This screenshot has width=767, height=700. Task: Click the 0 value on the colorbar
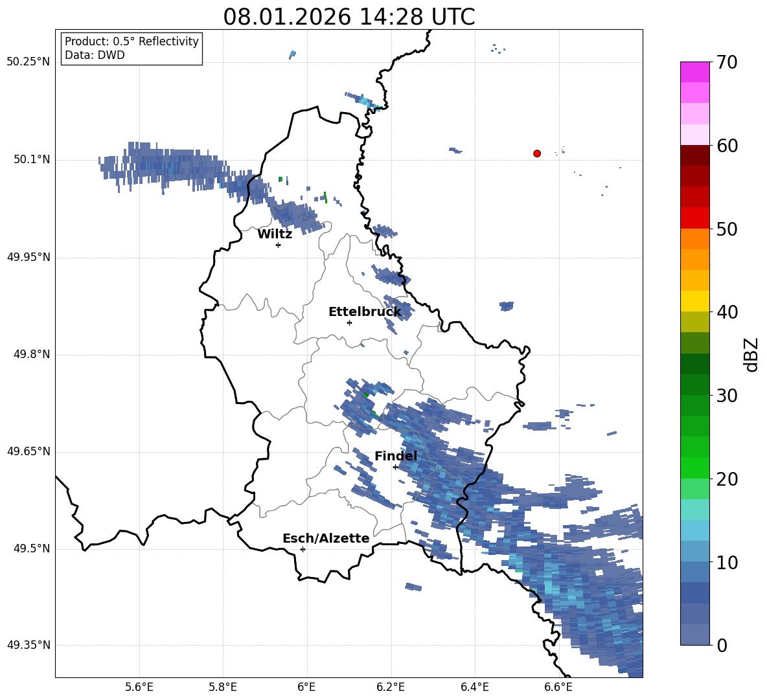[722, 645]
